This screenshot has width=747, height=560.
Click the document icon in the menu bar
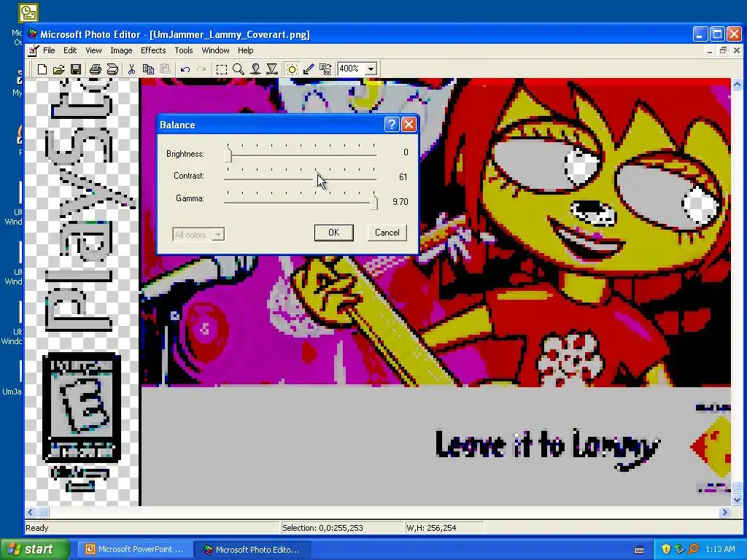[x=33, y=50]
